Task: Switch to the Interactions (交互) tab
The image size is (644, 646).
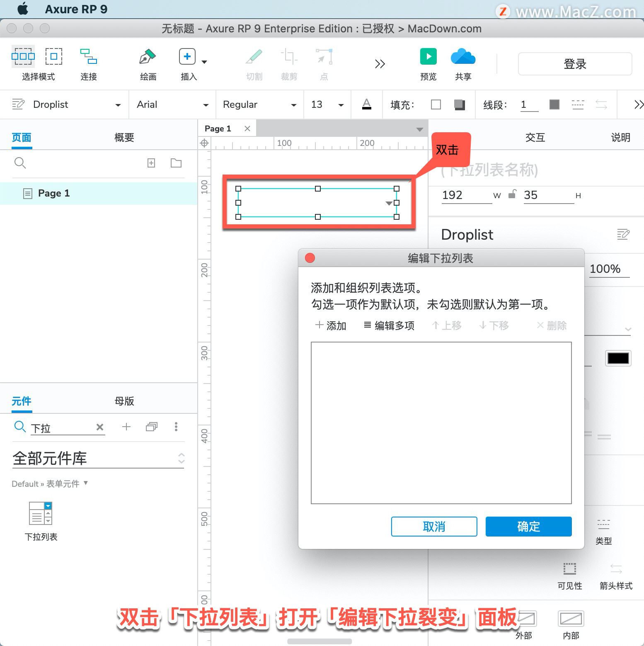Action: 535,137
